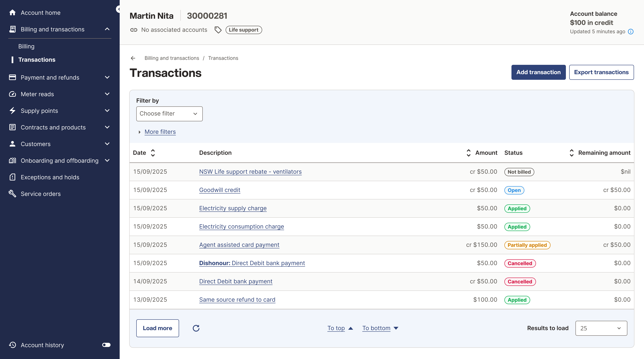Toggle the Account history switch
Image resolution: width=644 pixels, height=359 pixels.
click(106, 345)
